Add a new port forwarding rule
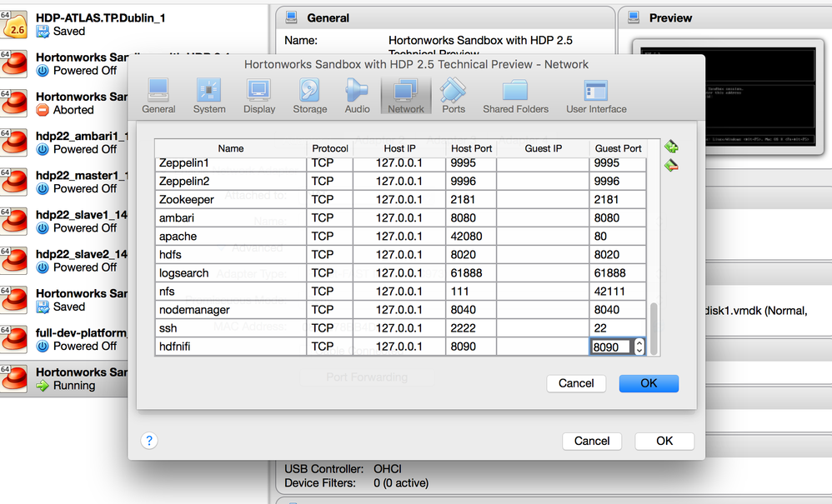Image resolution: width=832 pixels, height=504 pixels. tap(671, 147)
